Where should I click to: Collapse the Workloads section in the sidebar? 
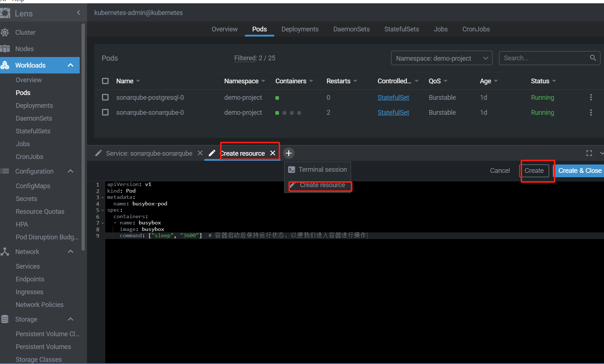point(71,65)
